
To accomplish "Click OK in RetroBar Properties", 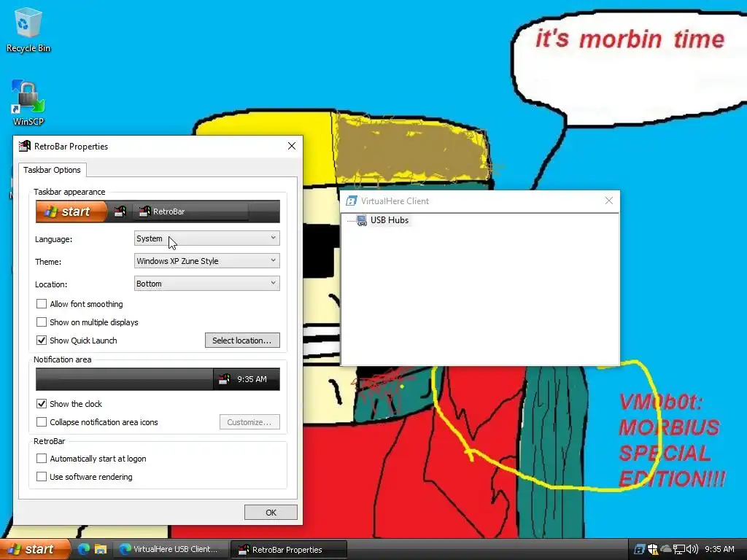I will coord(271,513).
